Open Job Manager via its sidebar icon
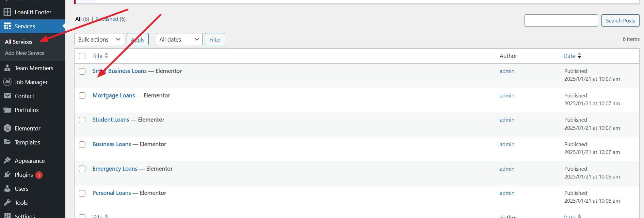This screenshot has width=644, height=218. pyautogui.click(x=7, y=82)
